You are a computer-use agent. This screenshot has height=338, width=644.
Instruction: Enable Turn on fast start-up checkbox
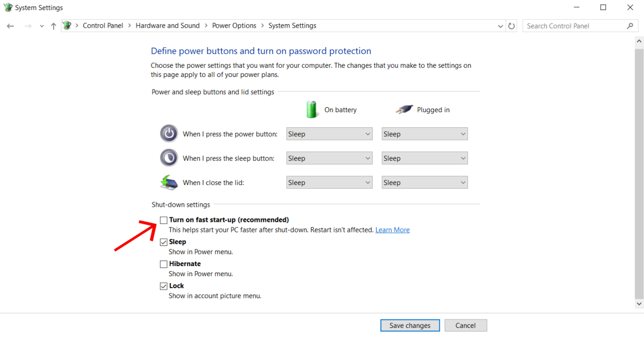[164, 220]
